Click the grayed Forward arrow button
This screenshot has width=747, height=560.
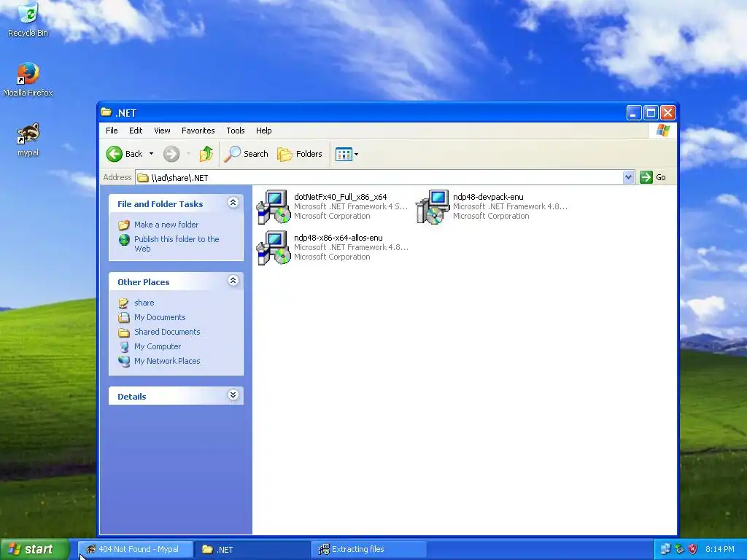tap(171, 154)
